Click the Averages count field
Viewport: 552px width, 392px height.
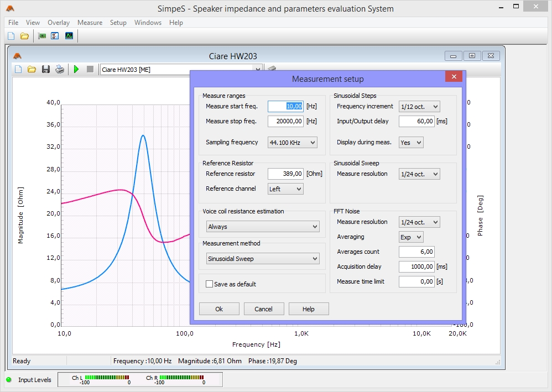(416, 252)
